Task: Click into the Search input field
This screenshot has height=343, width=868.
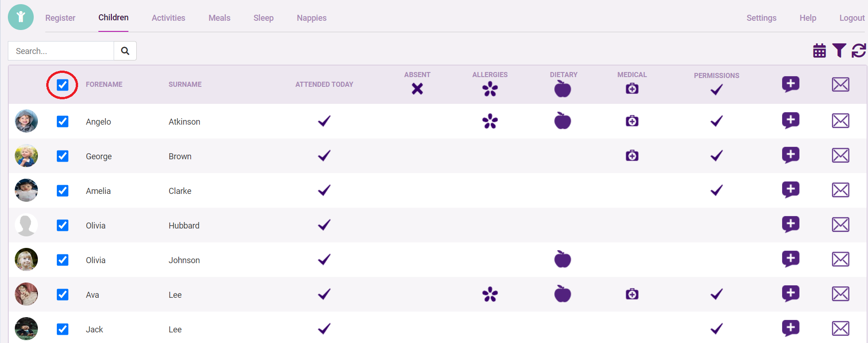Action: (x=61, y=51)
